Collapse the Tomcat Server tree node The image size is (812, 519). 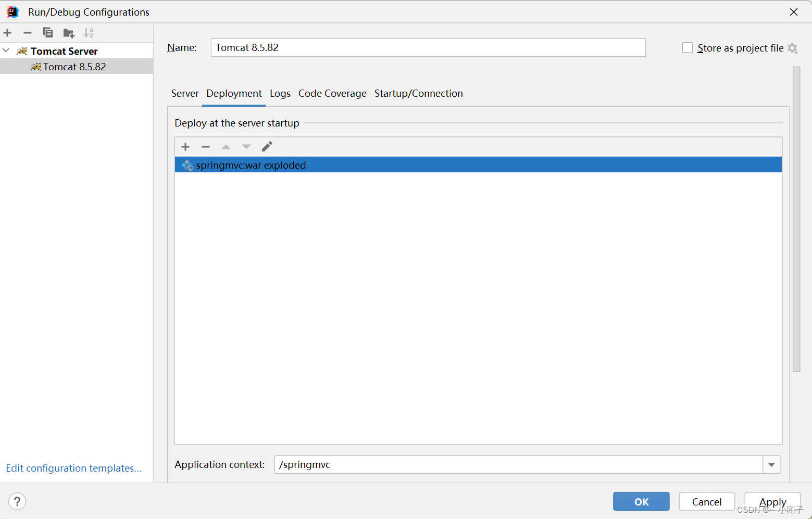[6, 50]
